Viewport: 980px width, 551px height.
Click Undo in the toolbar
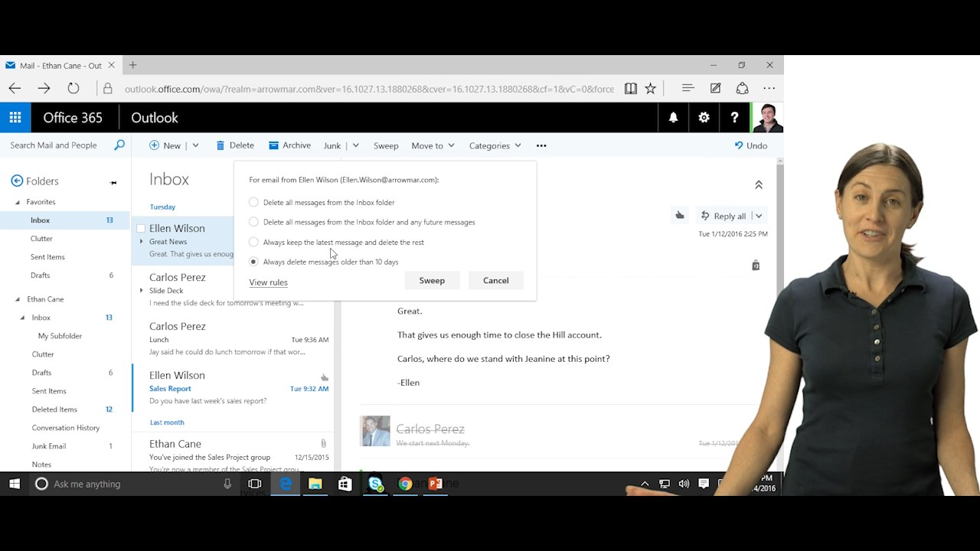pyautogui.click(x=750, y=145)
